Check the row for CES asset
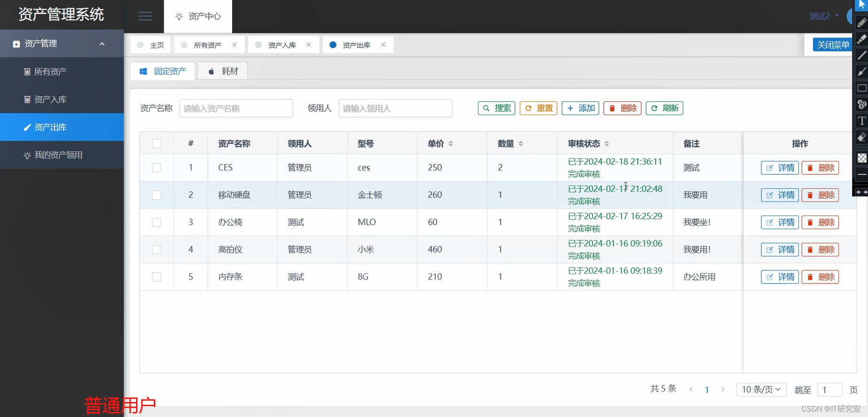Viewport: 868px width, 417px height. [156, 168]
